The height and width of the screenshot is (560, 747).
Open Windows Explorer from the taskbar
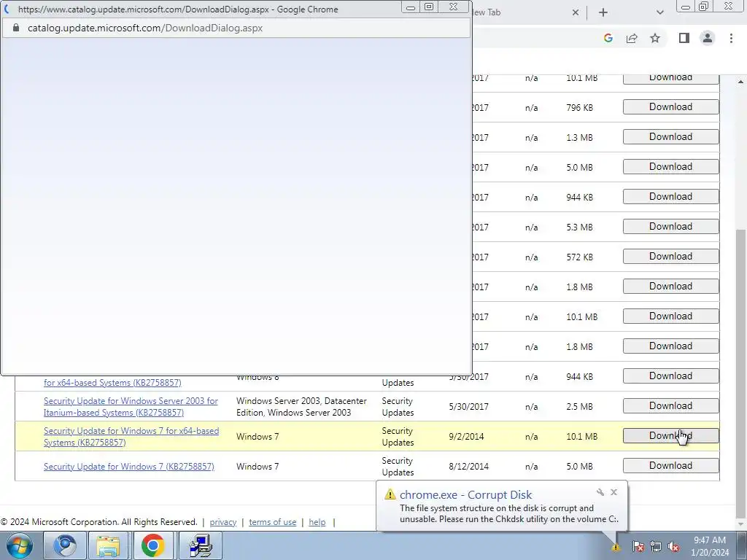click(109, 545)
